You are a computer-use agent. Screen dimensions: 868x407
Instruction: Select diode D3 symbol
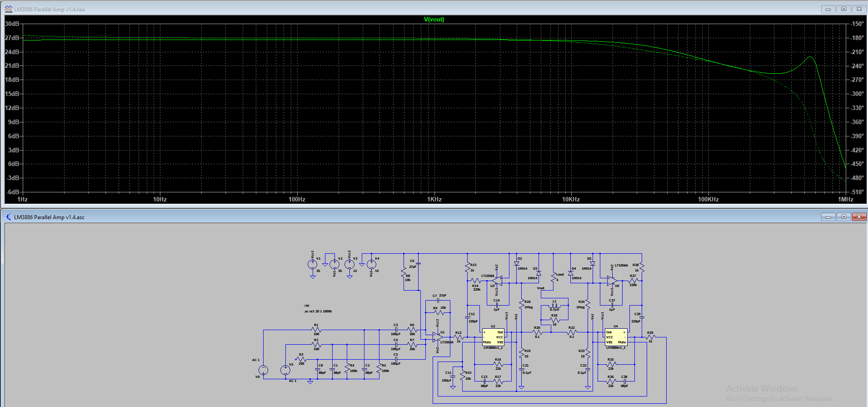[x=539, y=273]
